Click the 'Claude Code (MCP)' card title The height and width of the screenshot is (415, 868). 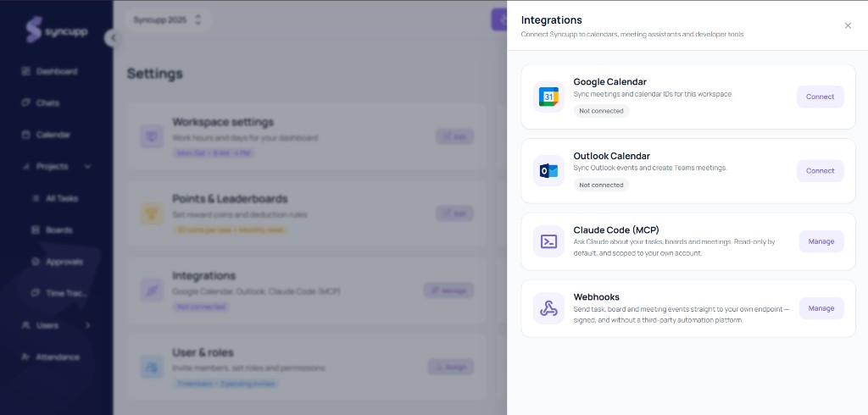[616, 230]
